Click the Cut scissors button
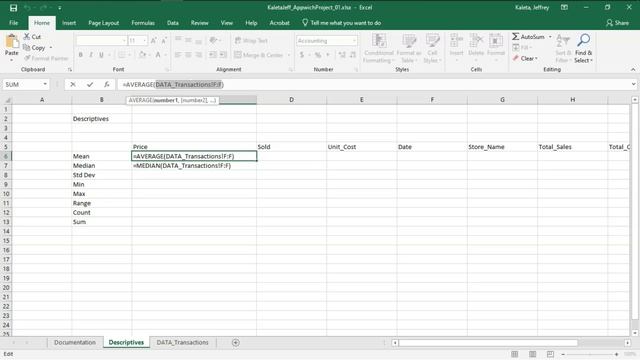This screenshot has width=640, height=360. click(32, 37)
